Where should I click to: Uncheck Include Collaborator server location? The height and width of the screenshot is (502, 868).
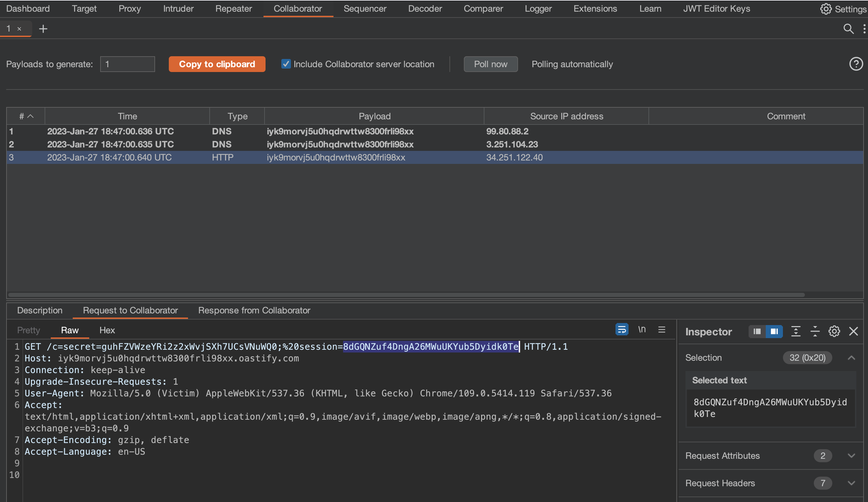click(x=285, y=64)
